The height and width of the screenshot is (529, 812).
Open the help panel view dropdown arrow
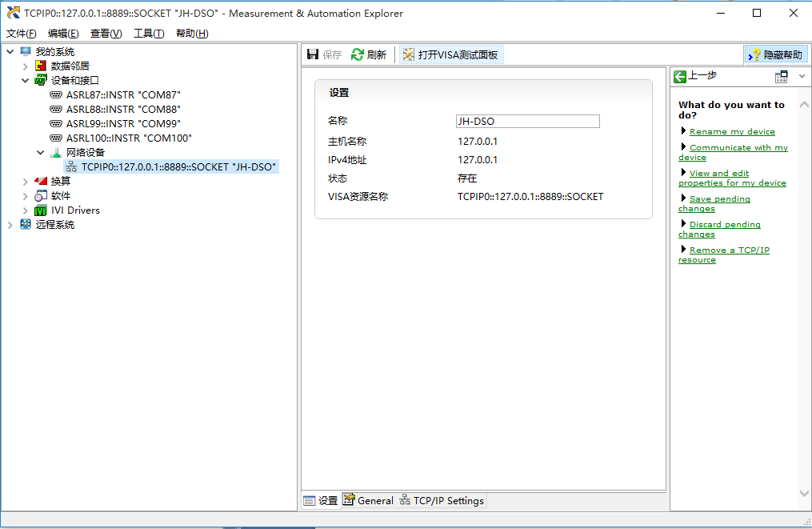[799, 76]
